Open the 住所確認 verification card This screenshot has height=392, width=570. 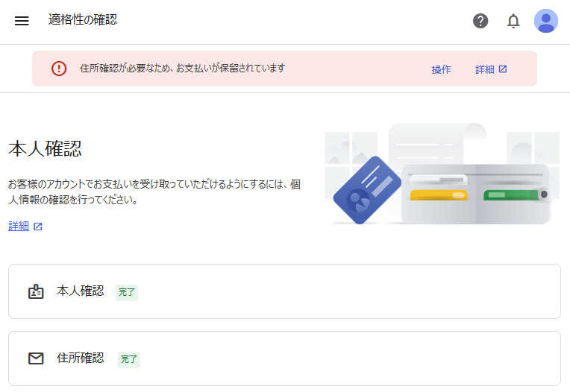point(284,358)
